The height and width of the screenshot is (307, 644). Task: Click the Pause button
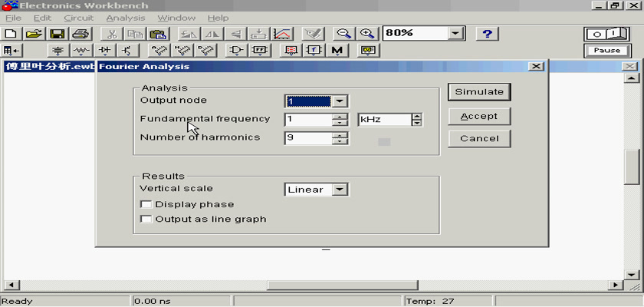(x=607, y=51)
